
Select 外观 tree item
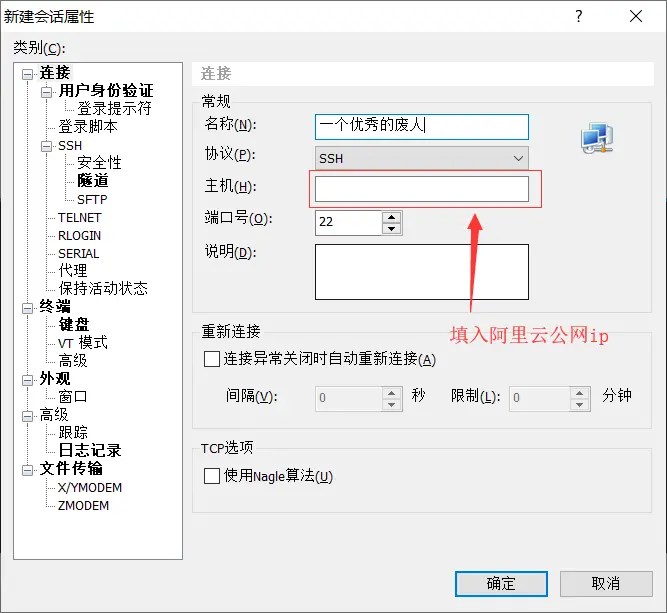click(55, 378)
